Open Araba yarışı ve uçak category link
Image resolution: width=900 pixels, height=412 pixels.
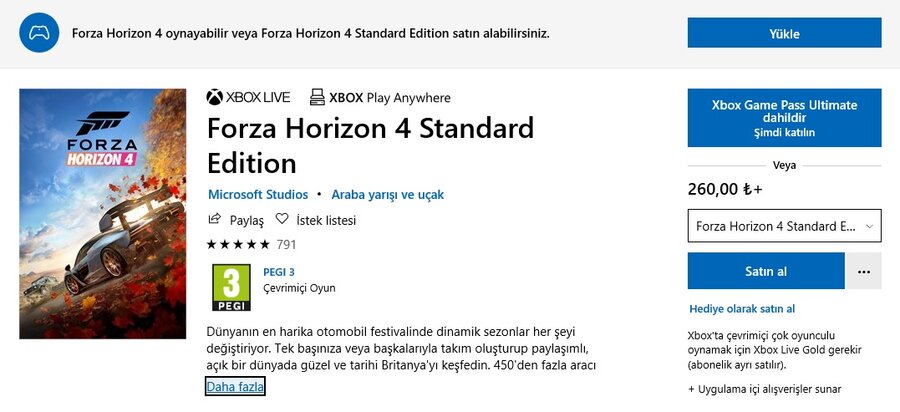pos(387,195)
